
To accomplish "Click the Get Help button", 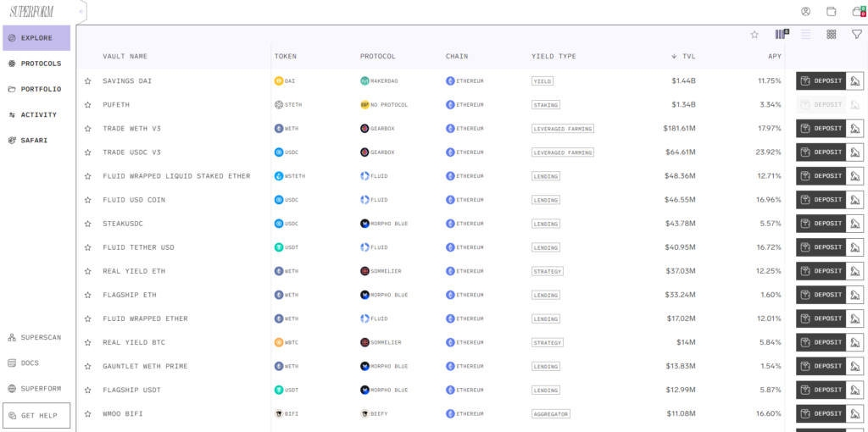I will pos(36,415).
